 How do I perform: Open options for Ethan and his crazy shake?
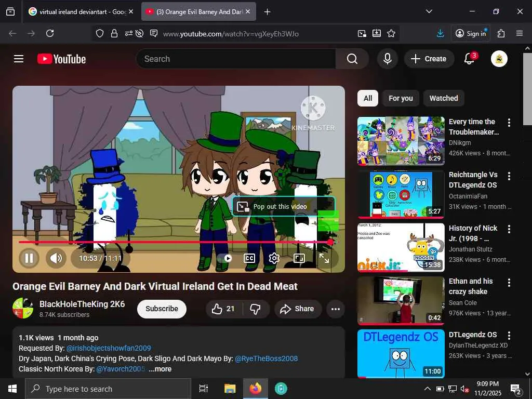509,282
